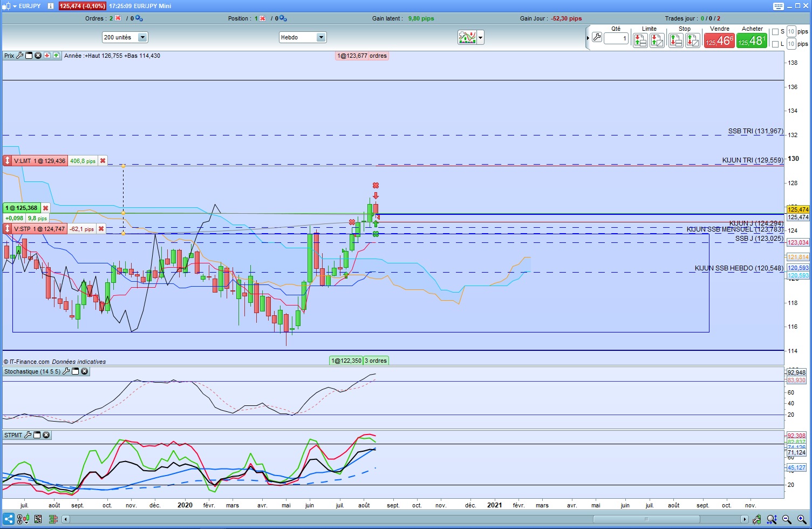Enable the S pips checkbox

click(775, 32)
